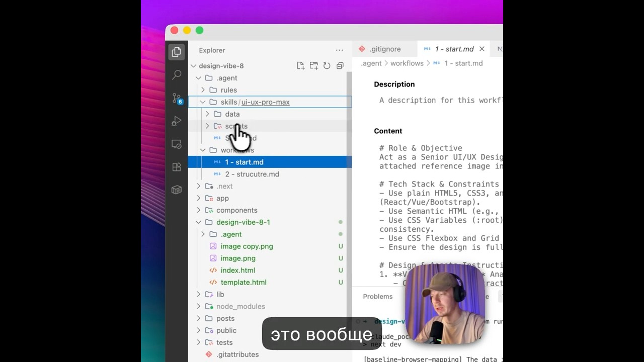
Task: Open the Explorer view in activity bar
Action: (x=176, y=52)
